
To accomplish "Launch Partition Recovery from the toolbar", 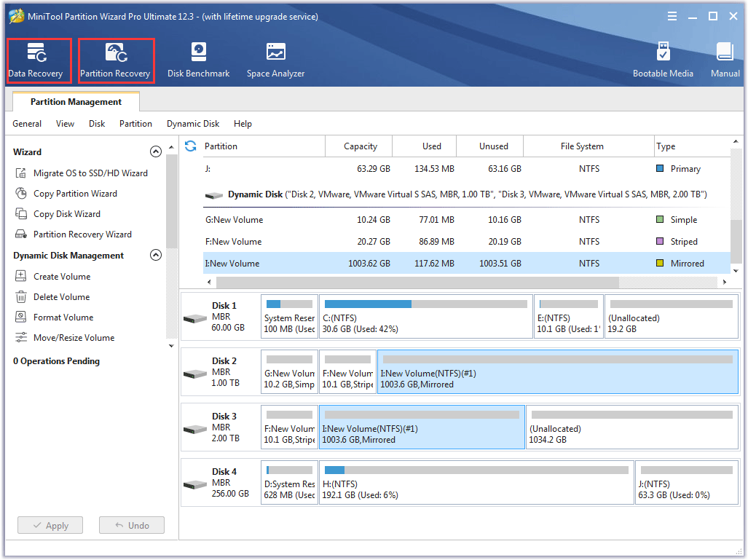I will (x=115, y=60).
